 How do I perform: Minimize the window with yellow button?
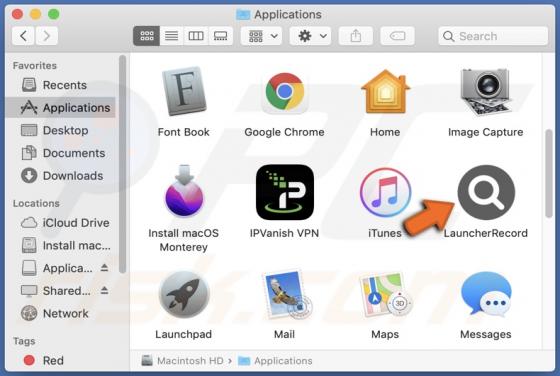click(x=35, y=14)
